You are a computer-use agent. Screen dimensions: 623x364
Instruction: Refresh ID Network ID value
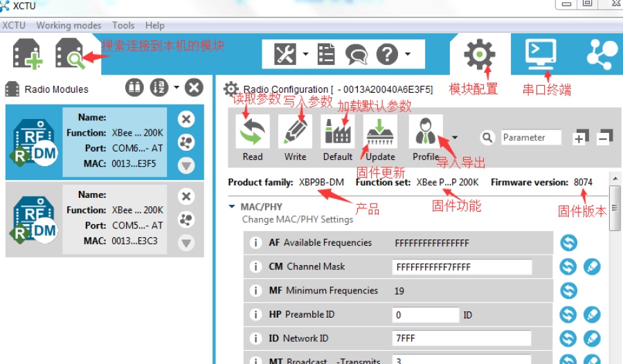pos(568,338)
